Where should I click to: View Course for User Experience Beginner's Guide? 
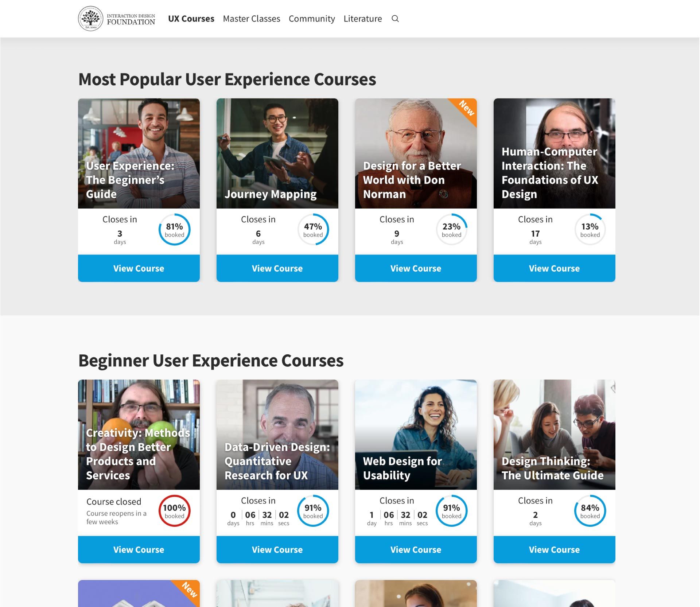point(138,268)
